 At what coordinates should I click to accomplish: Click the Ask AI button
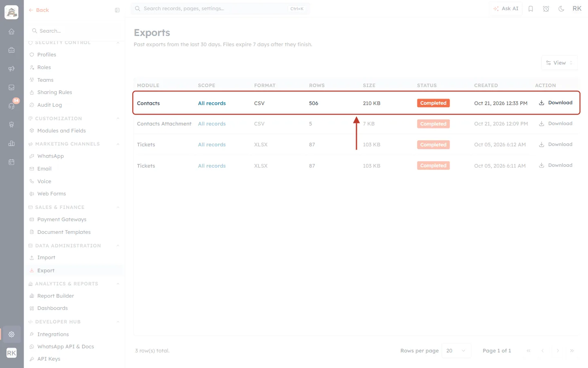pyautogui.click(x=506, y=9)
